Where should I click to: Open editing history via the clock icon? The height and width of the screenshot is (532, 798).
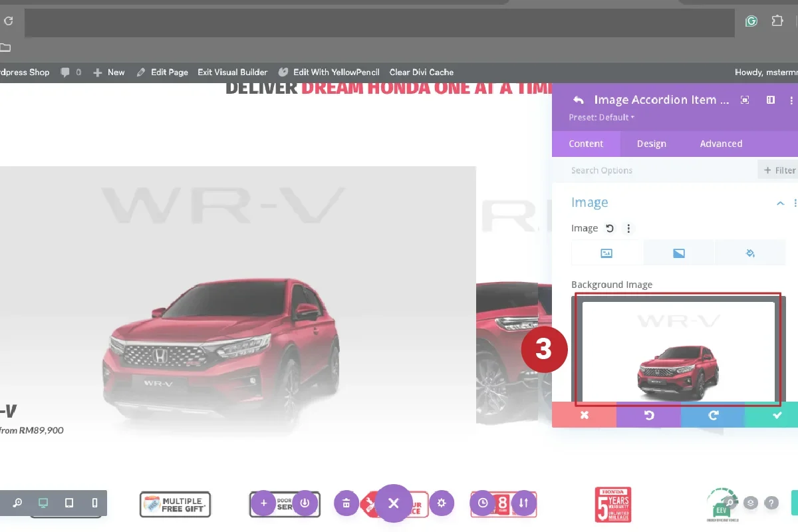[x=483, y=503]
